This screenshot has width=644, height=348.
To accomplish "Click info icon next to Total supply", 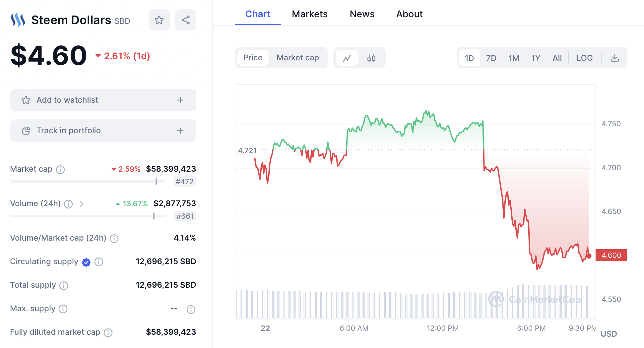I will coord(64,285).
